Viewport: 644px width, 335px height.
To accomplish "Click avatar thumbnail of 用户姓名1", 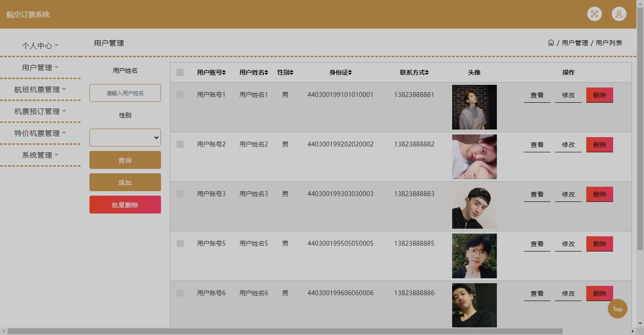I will [475, 107].
